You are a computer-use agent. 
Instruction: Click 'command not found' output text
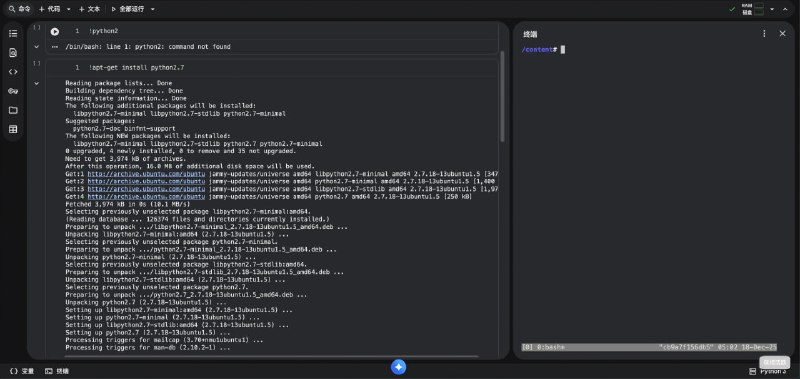click(199, 46)
